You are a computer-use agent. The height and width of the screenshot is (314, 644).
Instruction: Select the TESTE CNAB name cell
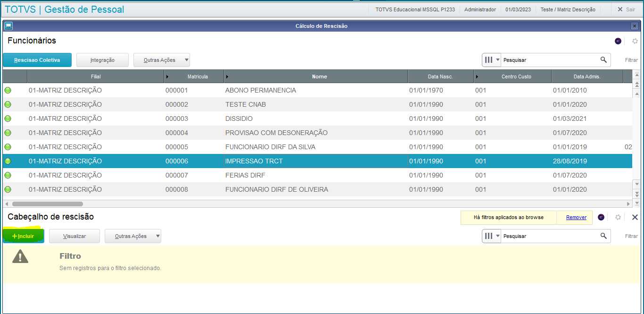coord(315,104)
